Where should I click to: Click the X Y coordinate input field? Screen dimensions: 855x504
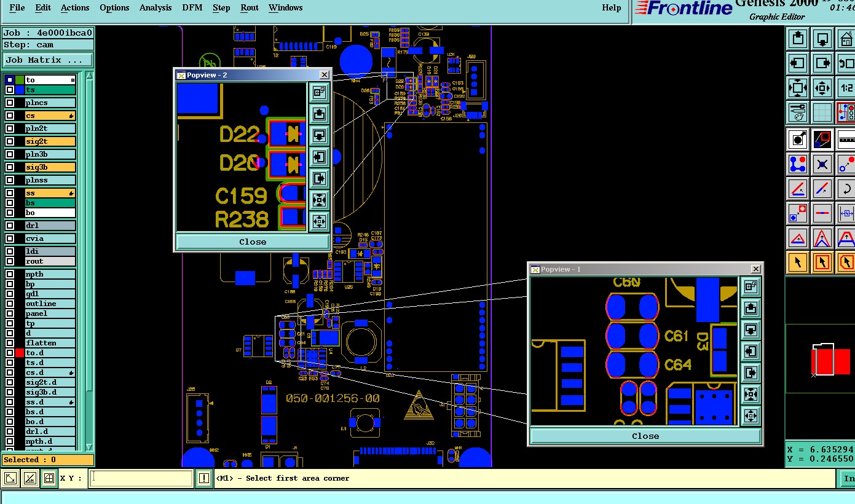pos(141,478)
